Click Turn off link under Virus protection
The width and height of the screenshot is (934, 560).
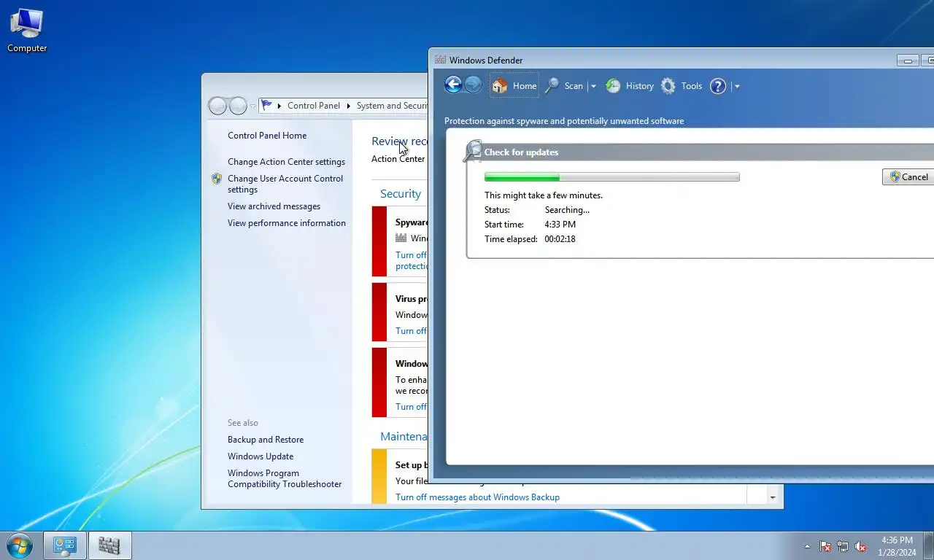[411, 331]
